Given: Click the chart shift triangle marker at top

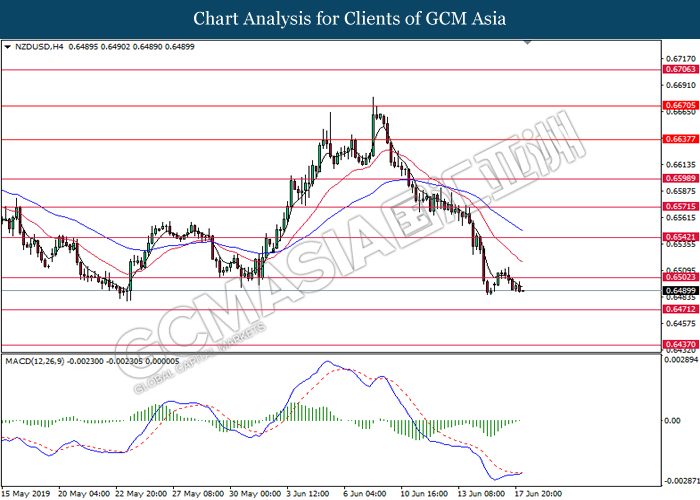Looking at the screenshot, I should click(x=528, y=42).
